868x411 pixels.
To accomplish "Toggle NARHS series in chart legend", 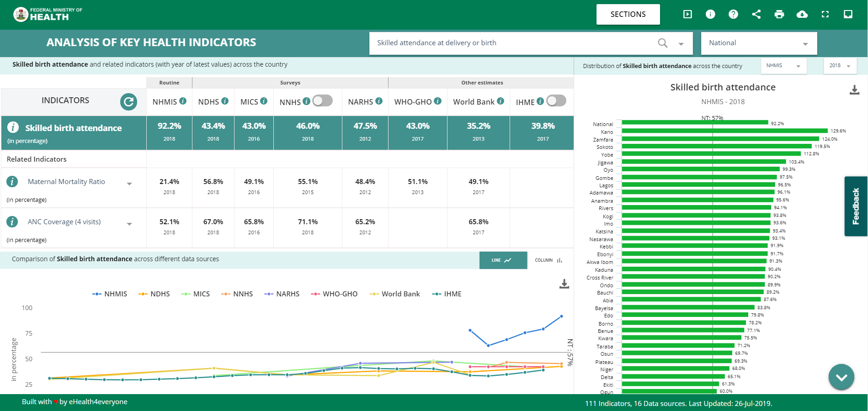I will 282,294.
